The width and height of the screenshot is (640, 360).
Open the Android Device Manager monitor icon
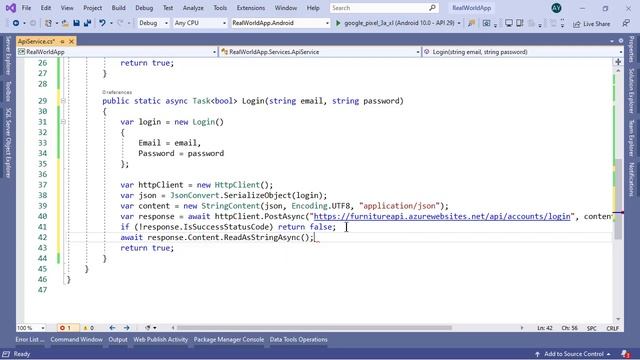point(509,23)
